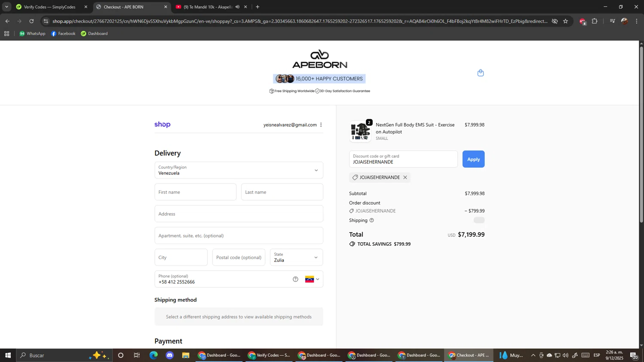Open the notifications center icon

pos(634,355)
